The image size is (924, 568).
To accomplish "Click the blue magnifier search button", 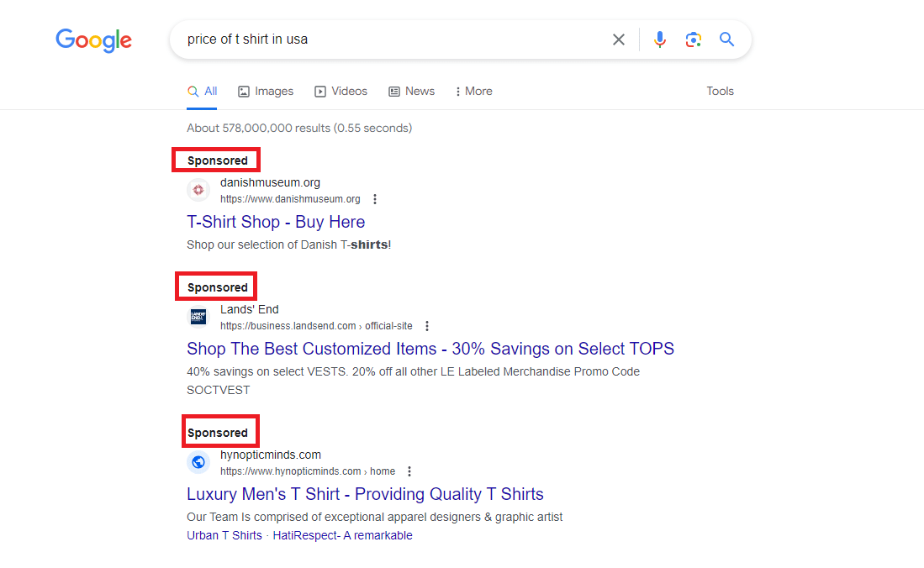I will click(x=726, y=39).
